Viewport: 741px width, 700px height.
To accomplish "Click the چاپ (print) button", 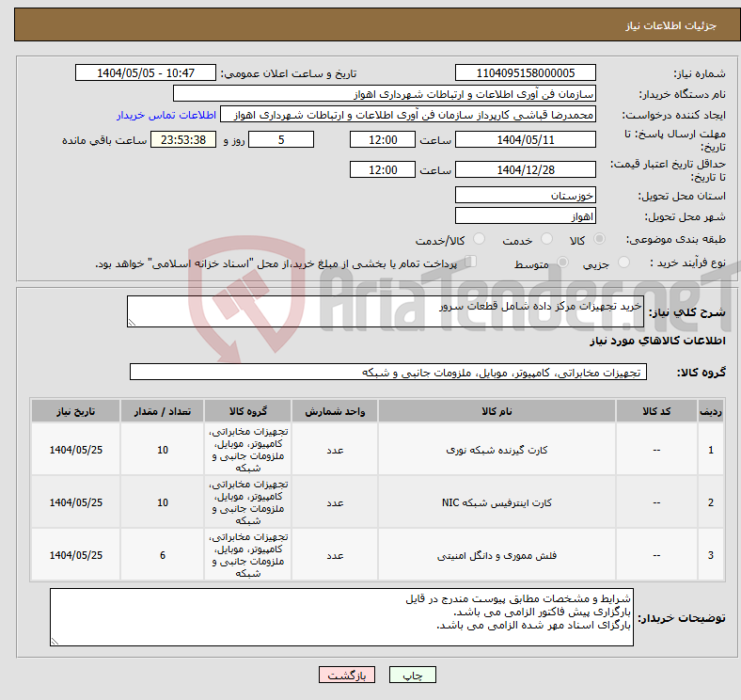I will tap(412, 675).
